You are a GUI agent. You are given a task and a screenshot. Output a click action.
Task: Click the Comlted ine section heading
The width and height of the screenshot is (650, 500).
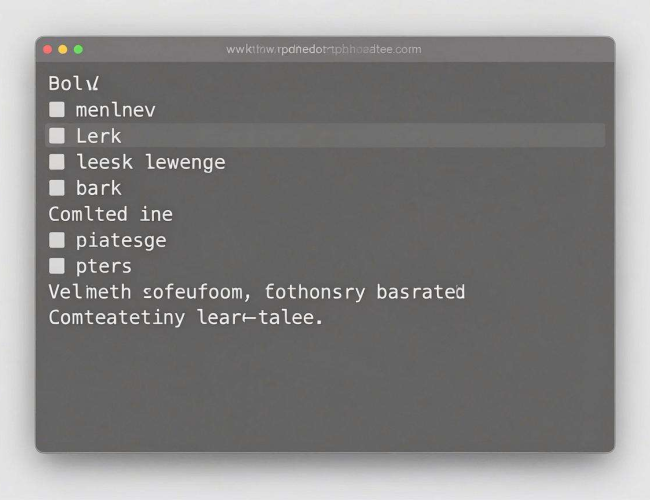111,214
